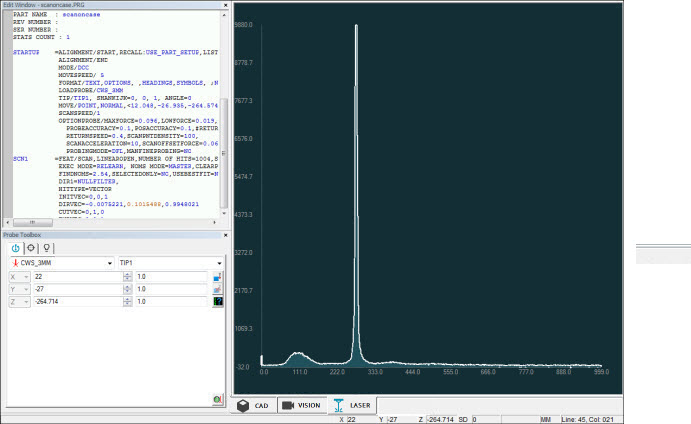Viewport: 691px width, 424px height.
Task: Open the Position Probe tab in Probe Toolbox
Action: click(x=15, y=248)
